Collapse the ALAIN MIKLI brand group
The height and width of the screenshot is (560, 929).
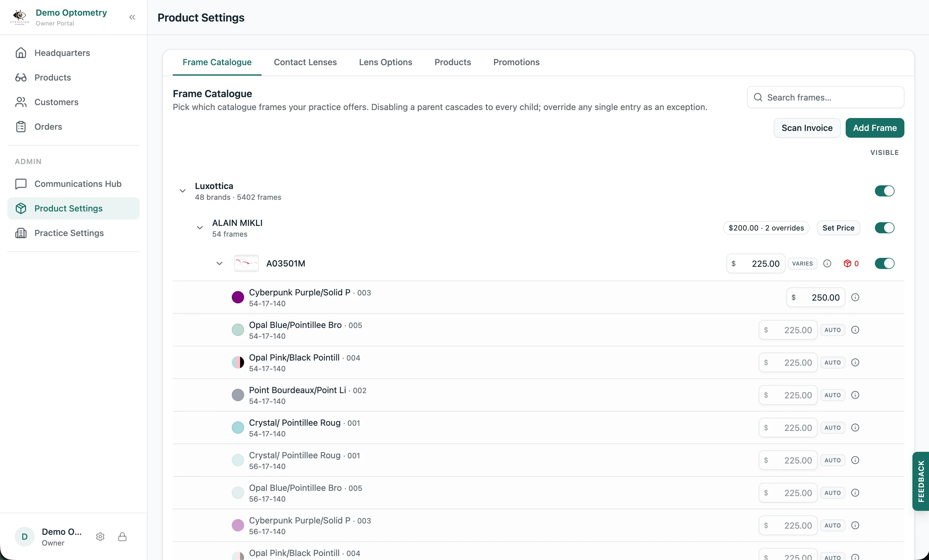click(x=200, y=228)
